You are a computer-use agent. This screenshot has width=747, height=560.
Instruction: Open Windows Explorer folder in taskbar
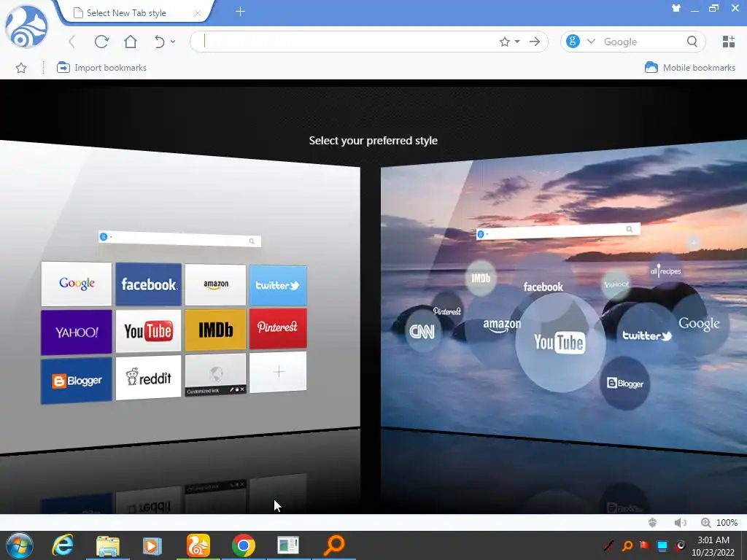[x=108, y=545]
